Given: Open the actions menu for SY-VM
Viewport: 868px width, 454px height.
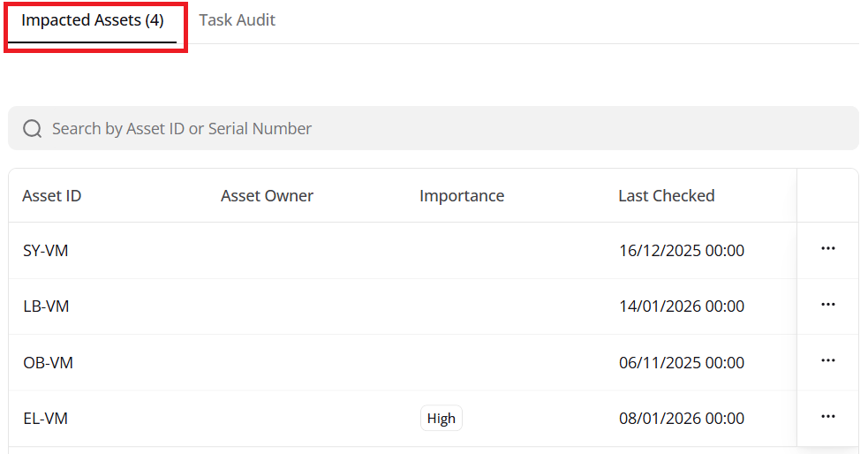Looking at the screenshot, I should pos(827,249).
